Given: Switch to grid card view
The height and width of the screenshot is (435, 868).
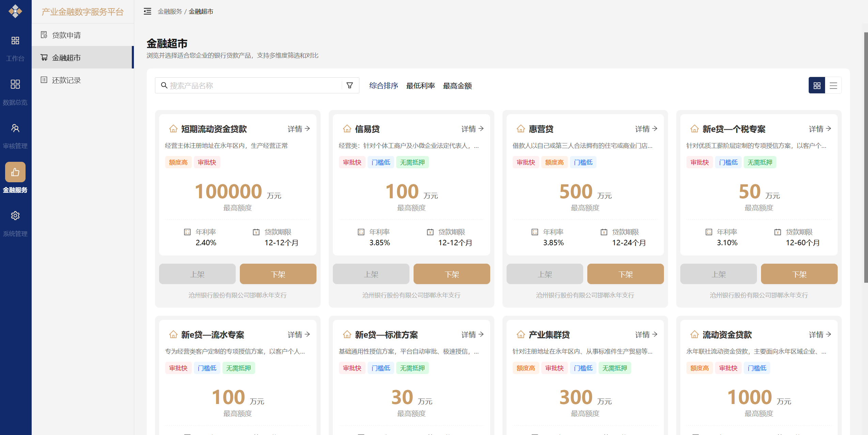Looking at the screenshot, I should point(817,86).
